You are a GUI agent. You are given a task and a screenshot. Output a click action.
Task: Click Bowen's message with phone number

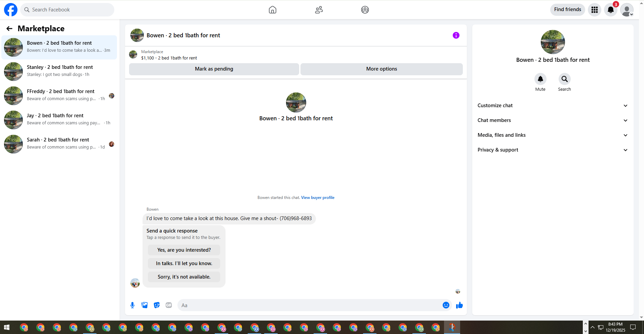click(x=229, y=218)
